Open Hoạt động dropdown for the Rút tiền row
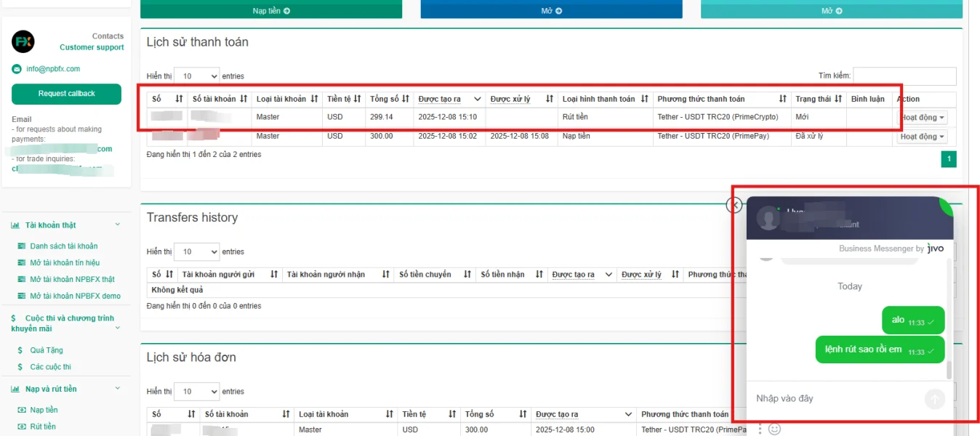Screen dimensions: 980x436 coord(922,118)
